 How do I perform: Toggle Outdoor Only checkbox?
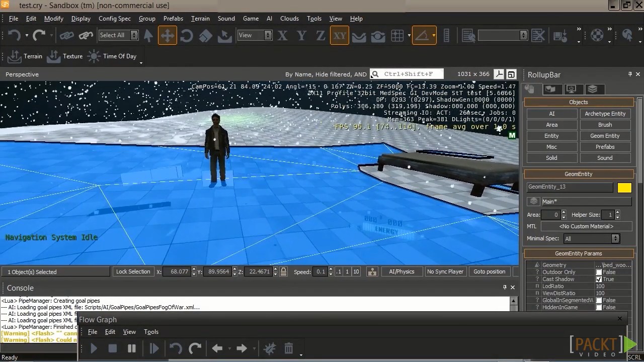[599, 272]
